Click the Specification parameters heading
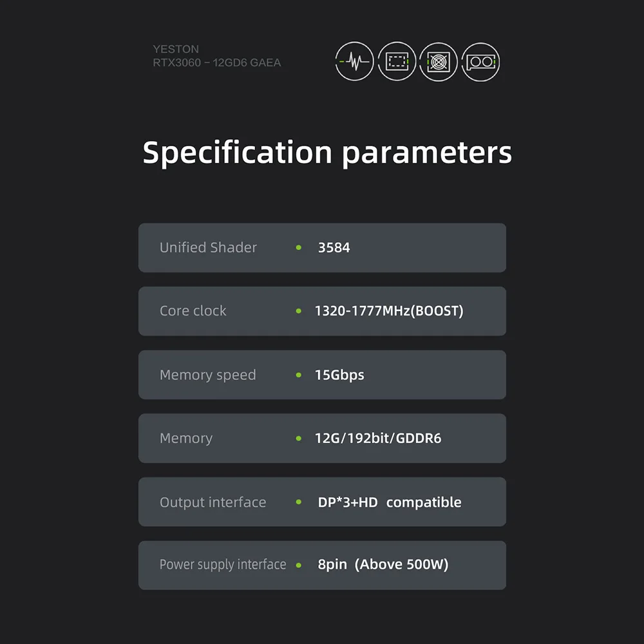 pyautogui.click(x=327, y=153)
